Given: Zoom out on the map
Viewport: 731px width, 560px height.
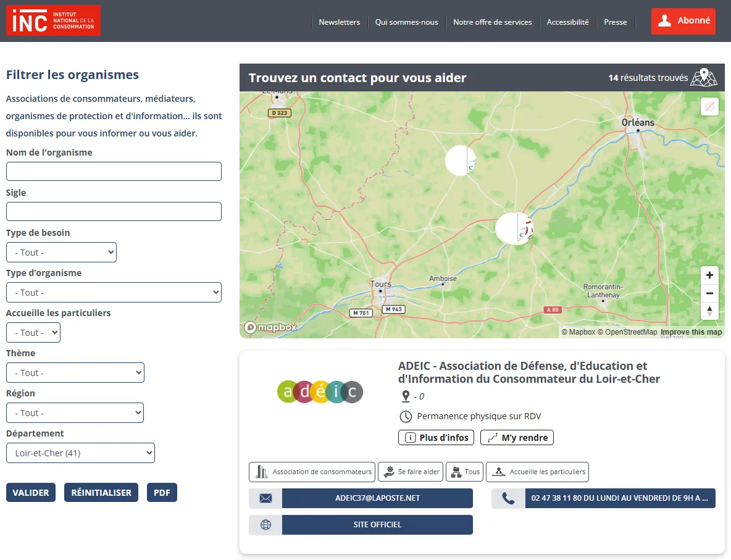Looking at the screenshot, I should pos(709,293).
